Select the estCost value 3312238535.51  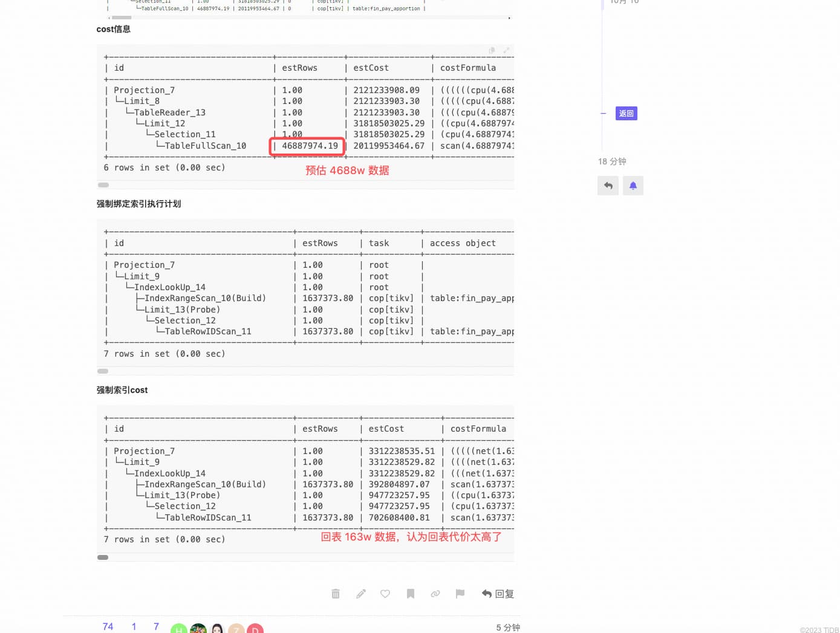tap(402, 451)
